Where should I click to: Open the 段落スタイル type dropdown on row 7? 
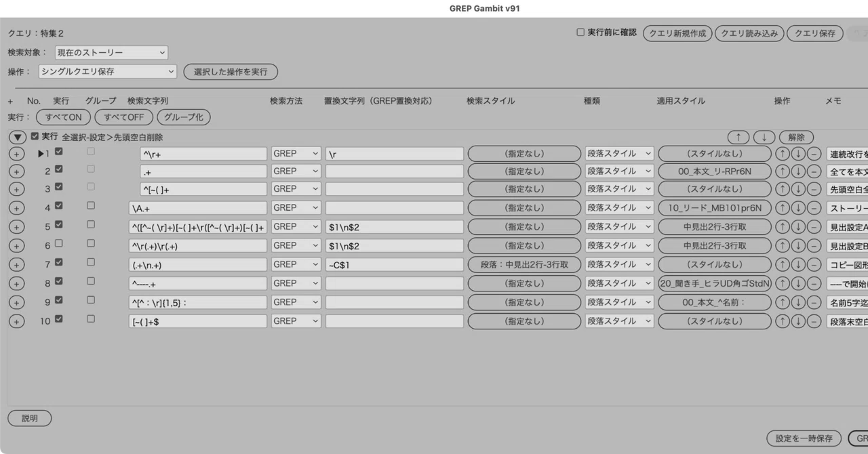click(x=620, y=265)
